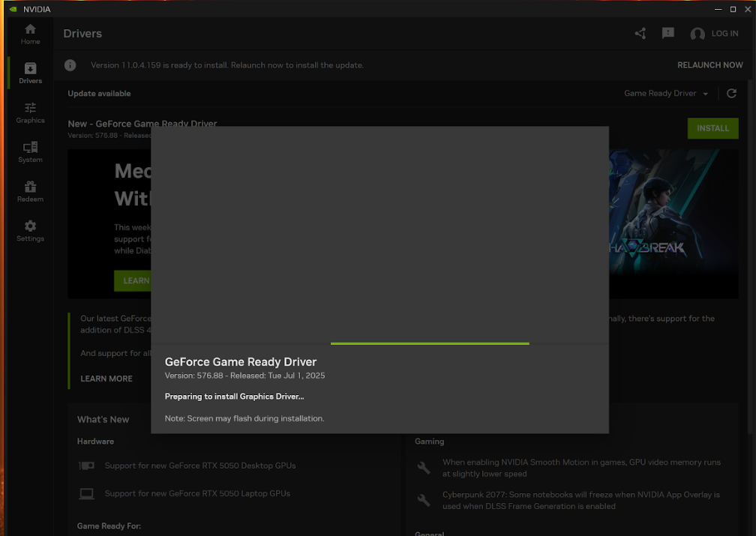Click wrench icon beside Cyberpunk 2077 fix
The width and height of the screenshot is (756, 536).
424,500
